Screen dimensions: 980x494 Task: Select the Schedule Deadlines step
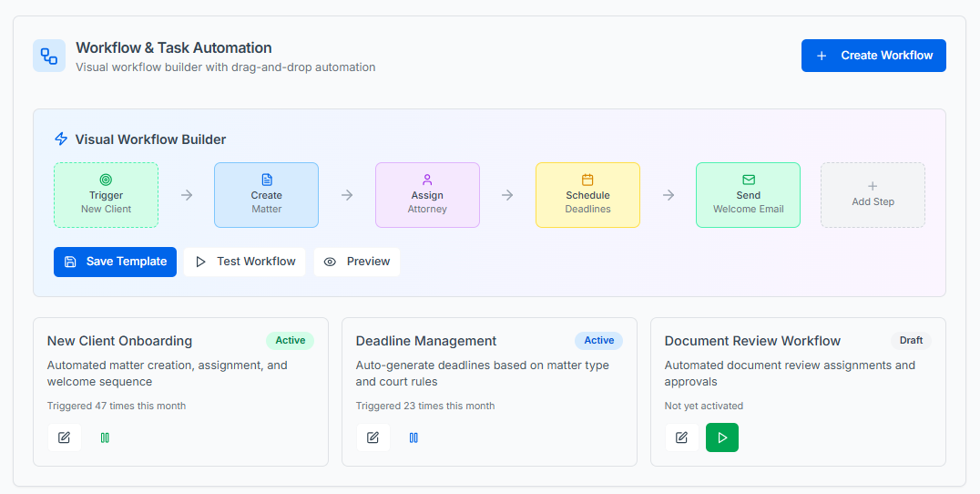pos(587,195)
